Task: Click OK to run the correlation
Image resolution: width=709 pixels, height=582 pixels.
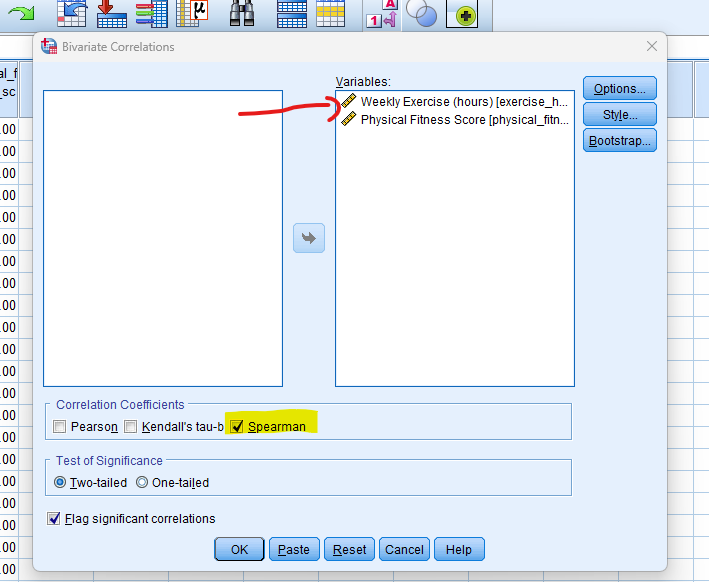Action: tap(239, 549)
